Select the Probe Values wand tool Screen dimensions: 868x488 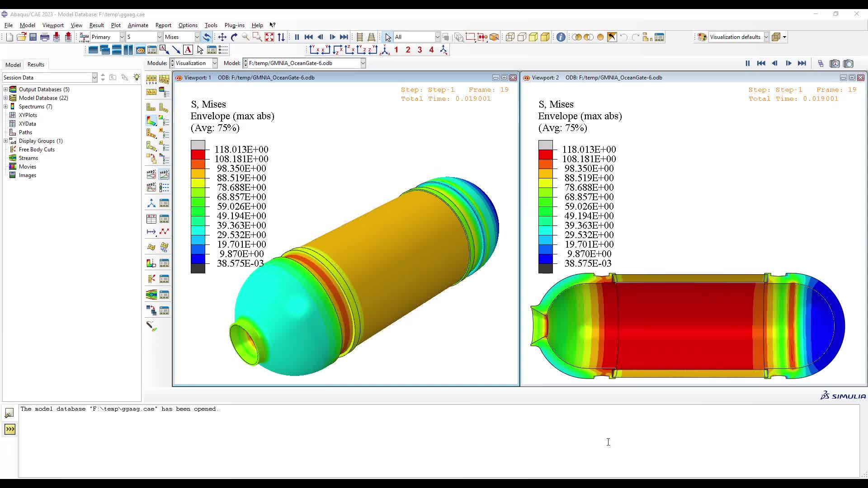click(x=151, y=326)
